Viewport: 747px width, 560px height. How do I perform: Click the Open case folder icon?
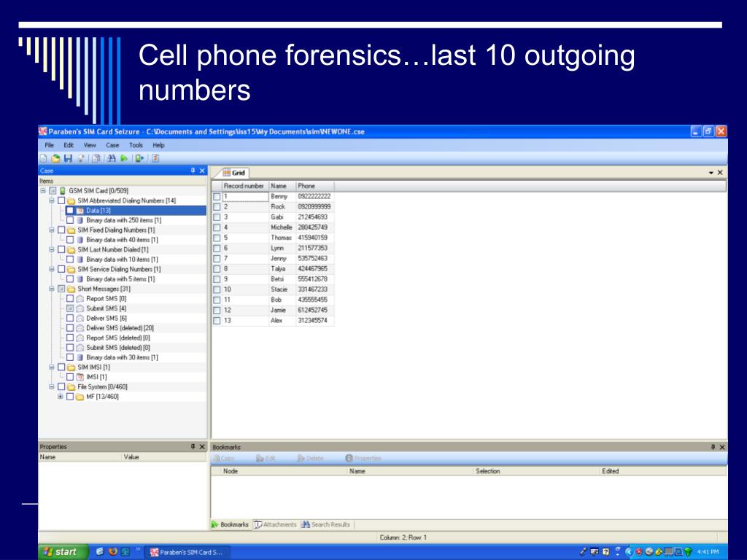(x=55, y=158)
